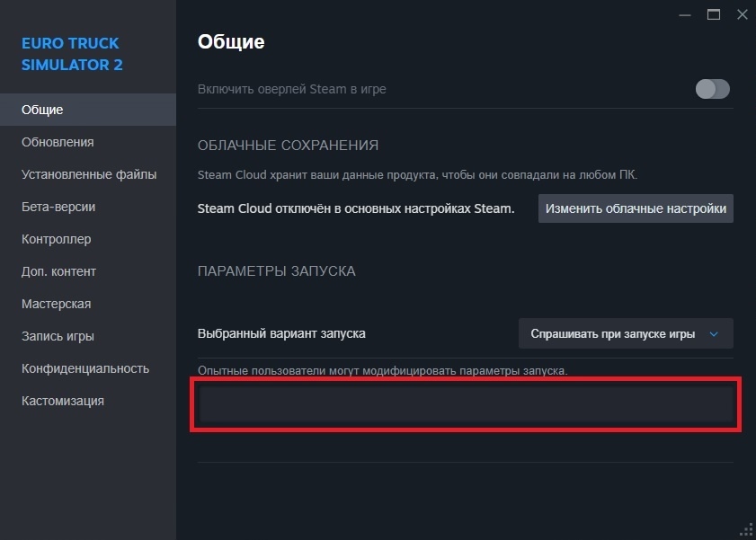This screenshot has height=540, width=756.
Task: Click the resize grip in the window corner
Action: (748, 532)
